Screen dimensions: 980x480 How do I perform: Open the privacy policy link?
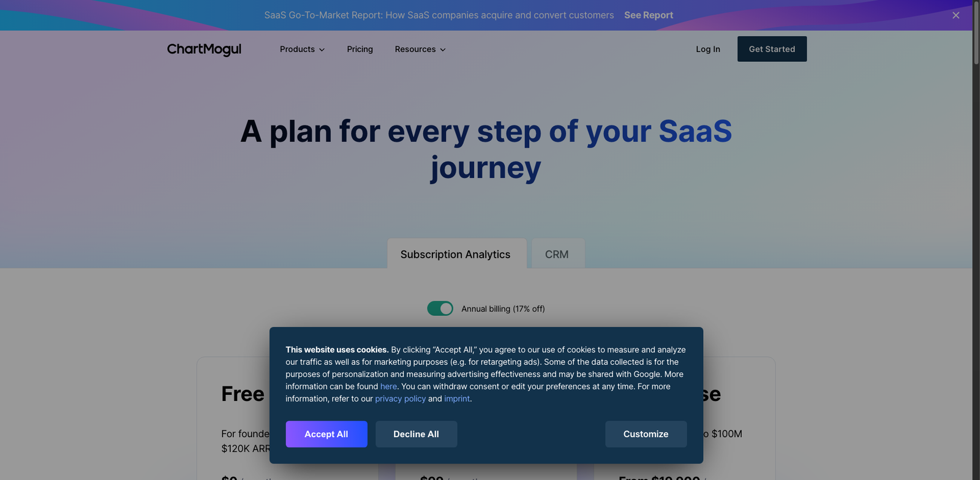400,399
